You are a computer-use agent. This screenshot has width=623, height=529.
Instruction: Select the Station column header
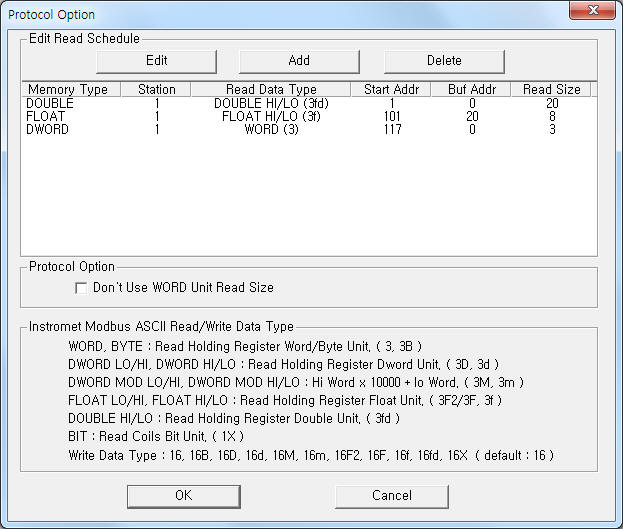156,89
